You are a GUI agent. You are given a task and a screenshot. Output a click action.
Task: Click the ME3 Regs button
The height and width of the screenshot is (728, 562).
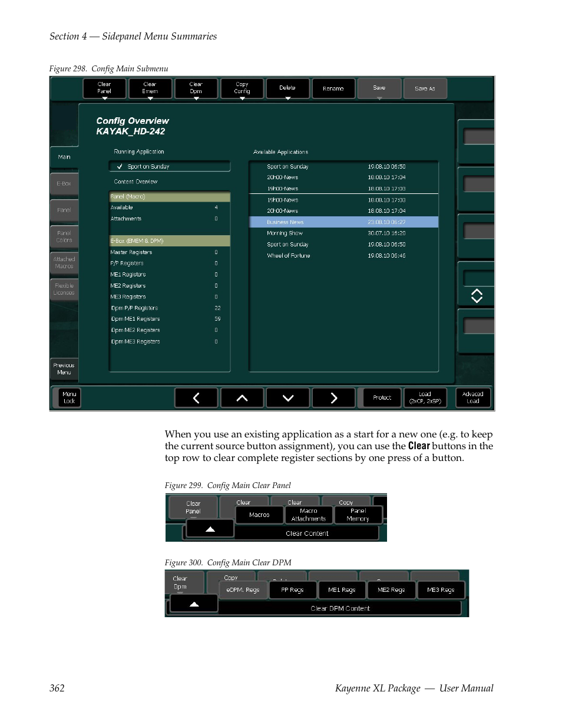pos(441,590)
